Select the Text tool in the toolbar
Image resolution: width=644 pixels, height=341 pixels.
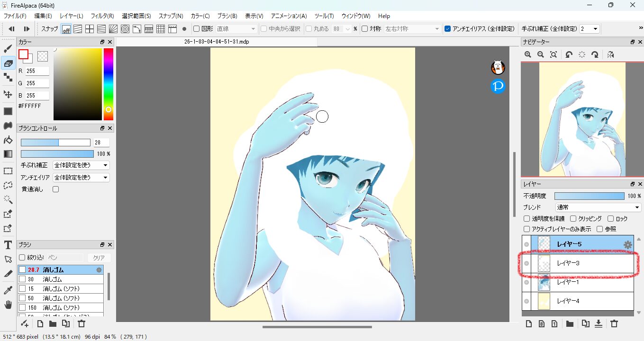click(8, 244)
